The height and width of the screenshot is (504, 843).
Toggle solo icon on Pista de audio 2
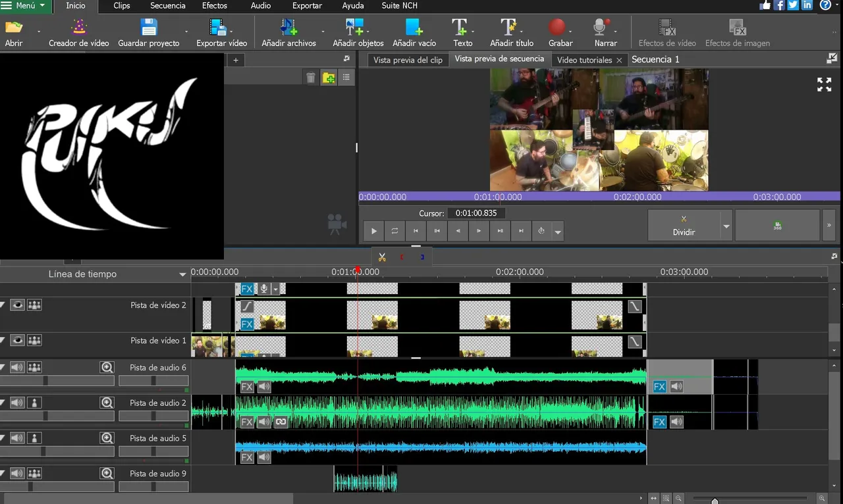(x=34, y=403)
